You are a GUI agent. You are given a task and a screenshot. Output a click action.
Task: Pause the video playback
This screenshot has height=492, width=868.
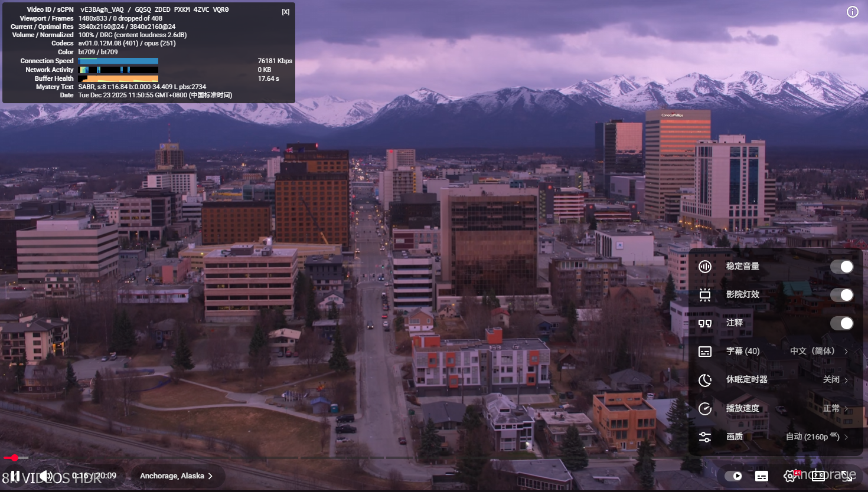tap(15, 475)
